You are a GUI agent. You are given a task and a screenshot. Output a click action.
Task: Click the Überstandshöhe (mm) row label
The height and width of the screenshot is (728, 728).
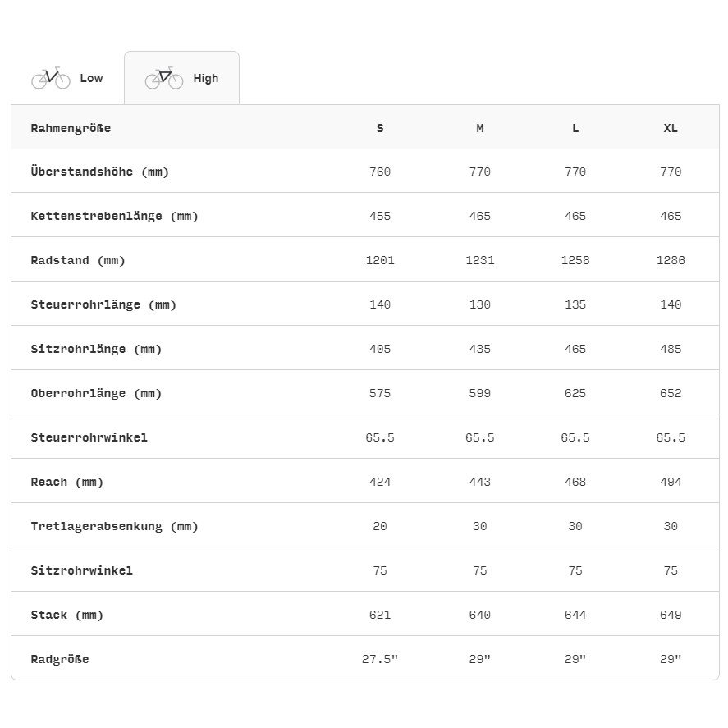pos(99,172)
